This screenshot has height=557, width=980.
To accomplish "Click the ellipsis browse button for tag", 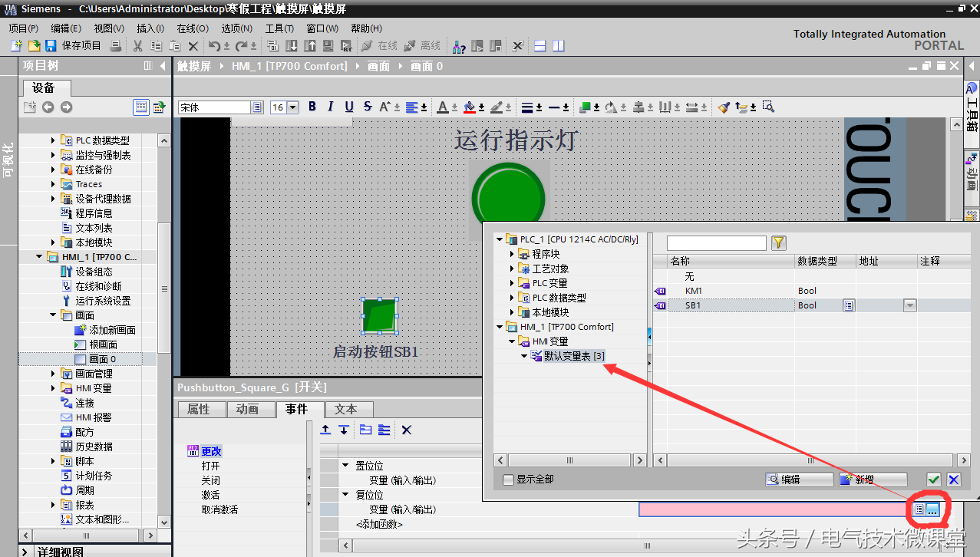I will click(x=932, y=509).
